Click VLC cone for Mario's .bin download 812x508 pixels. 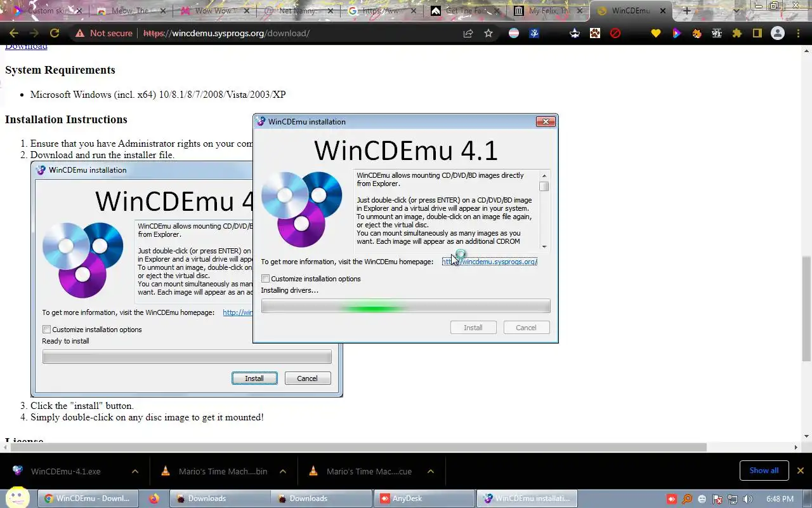pyautogui.click(x=166, y=471)
